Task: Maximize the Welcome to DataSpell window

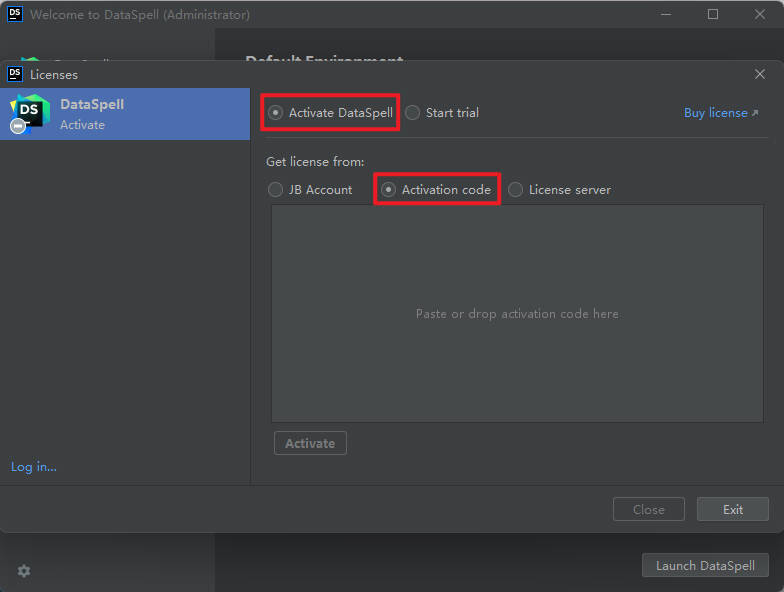Action: [713, 14]
